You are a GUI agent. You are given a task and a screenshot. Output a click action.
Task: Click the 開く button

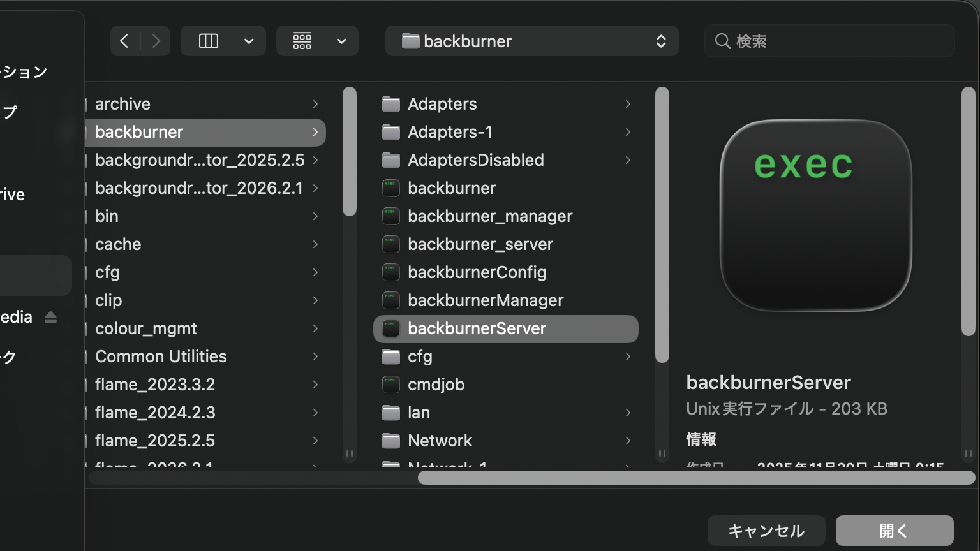894,531
